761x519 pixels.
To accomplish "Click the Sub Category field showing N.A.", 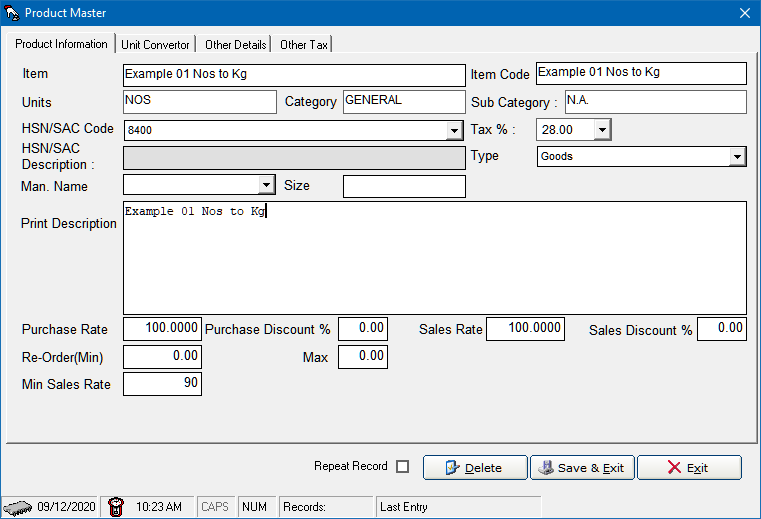I will point(656,102).
